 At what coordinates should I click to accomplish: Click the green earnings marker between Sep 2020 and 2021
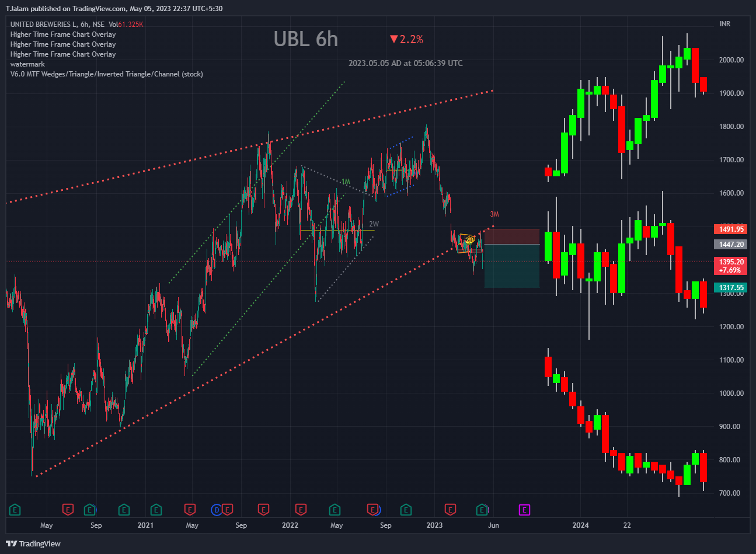[124, 510]
